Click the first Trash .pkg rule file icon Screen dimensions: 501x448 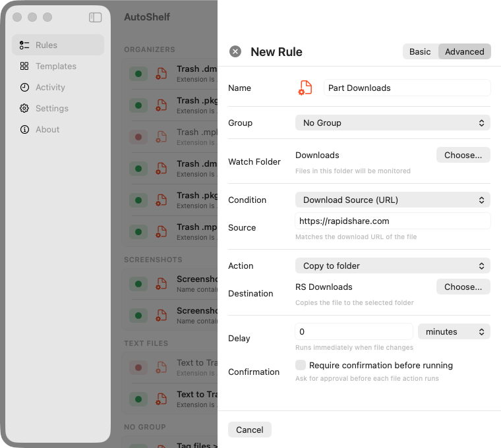162,105
